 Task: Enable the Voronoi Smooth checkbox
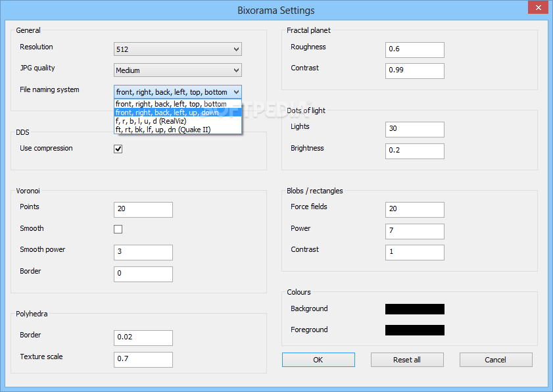(118, 230)
